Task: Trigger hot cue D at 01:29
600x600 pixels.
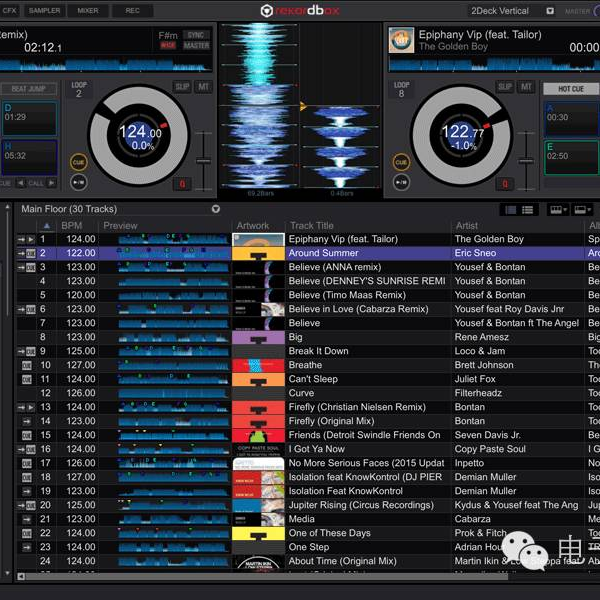Action: [x=30, y=119]
